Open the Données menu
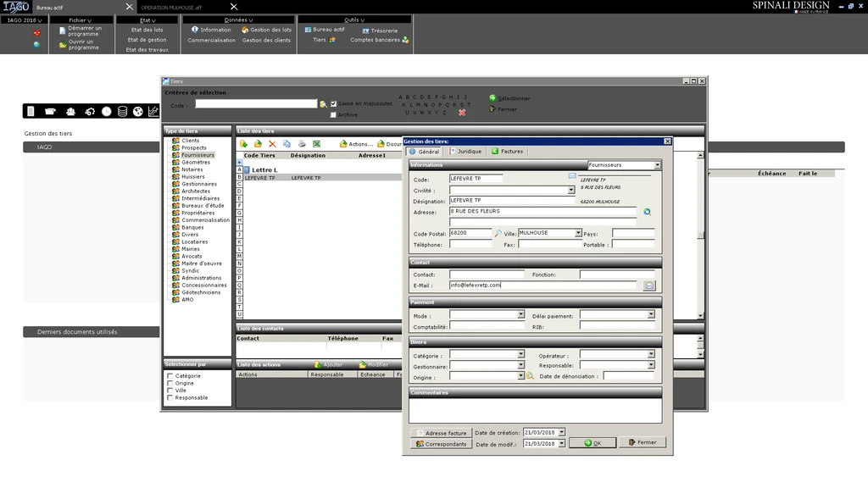The image size is (868, 488). [238, 19]
